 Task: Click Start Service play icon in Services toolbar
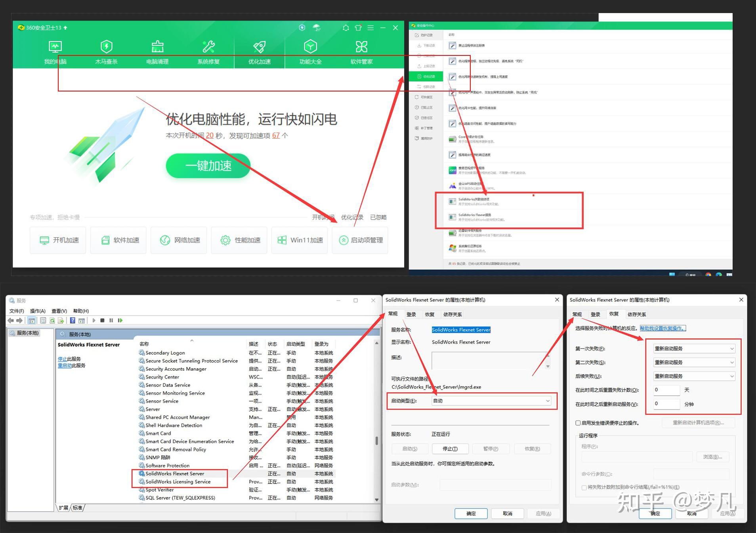[x=94, y=320]
